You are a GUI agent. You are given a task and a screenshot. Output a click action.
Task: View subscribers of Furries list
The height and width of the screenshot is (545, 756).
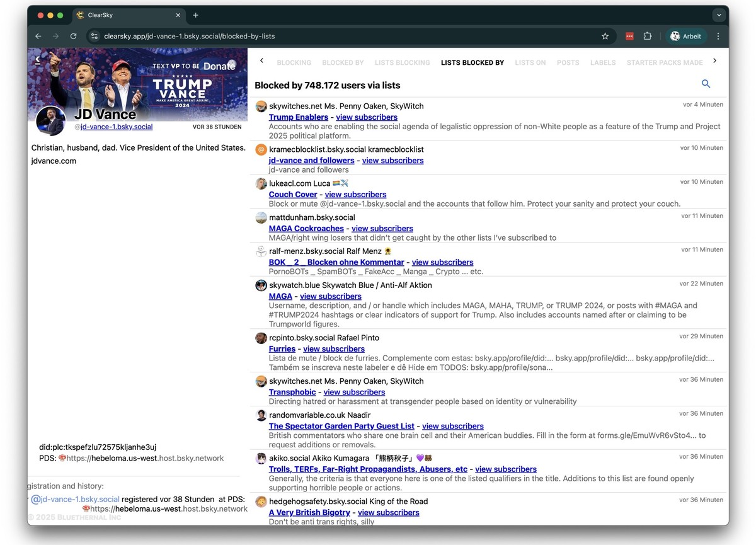point(334,349)
